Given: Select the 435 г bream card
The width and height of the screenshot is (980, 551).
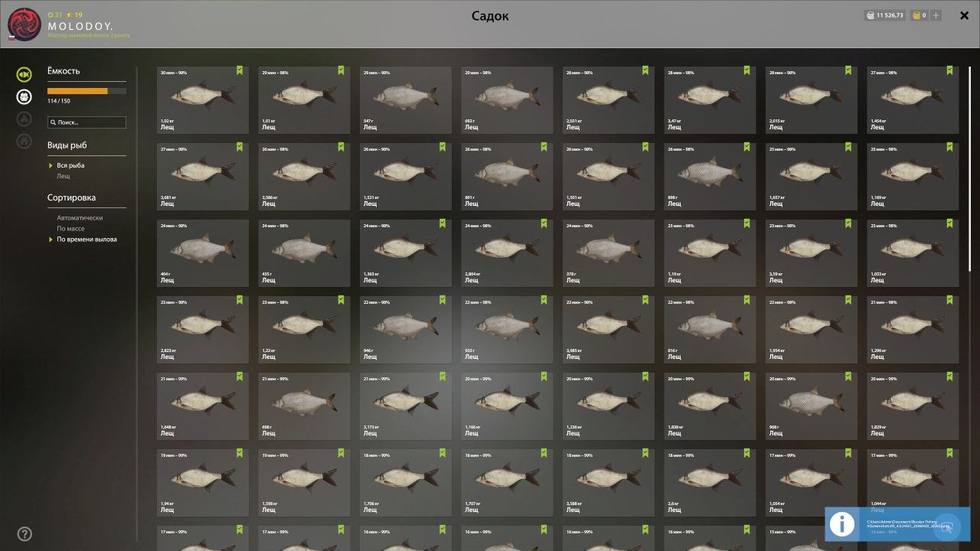Looking at the screenshot, I should tap(304, 253).
